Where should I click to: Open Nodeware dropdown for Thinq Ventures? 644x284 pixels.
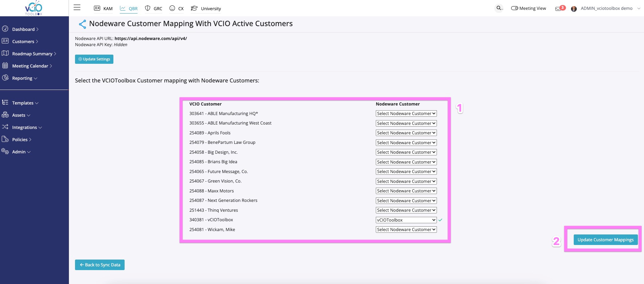[x=406, y=210]
